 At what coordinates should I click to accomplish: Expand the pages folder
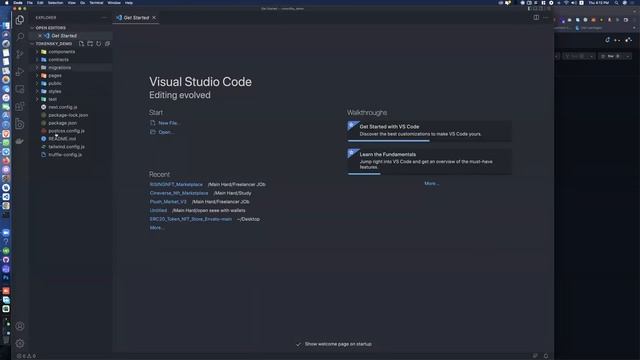(x=55, y=76)
